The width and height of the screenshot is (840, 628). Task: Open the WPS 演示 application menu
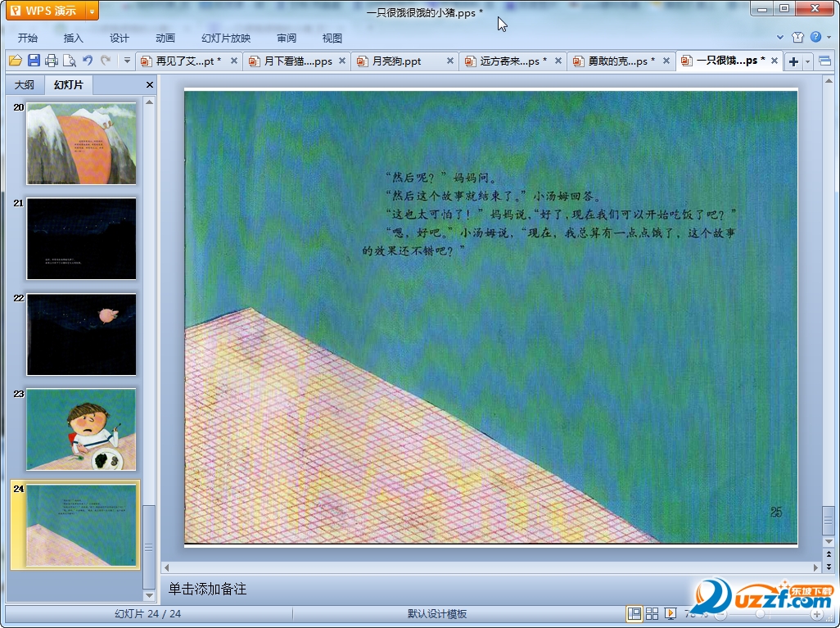pos(46,10)
